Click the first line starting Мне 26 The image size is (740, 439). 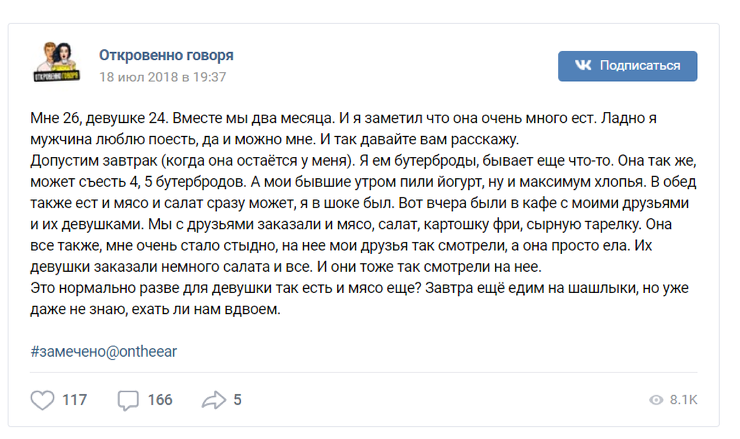point(343,118)
